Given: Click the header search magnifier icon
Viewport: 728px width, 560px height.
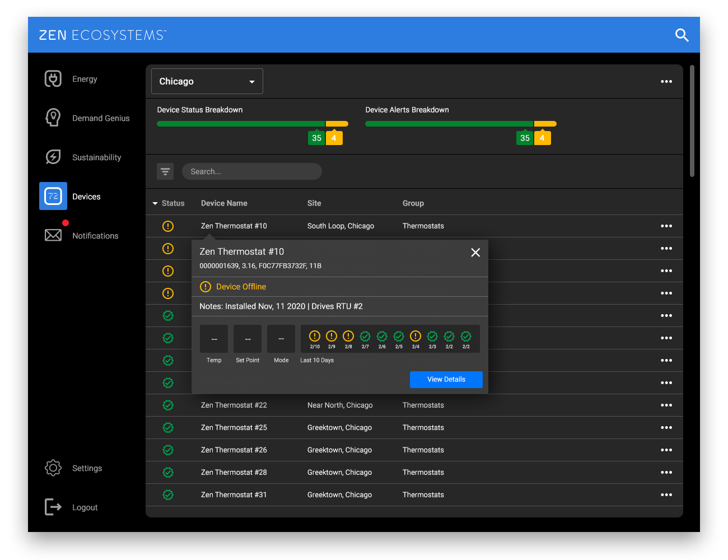Looking at the screenshot, I should click(x=682, y=35).
